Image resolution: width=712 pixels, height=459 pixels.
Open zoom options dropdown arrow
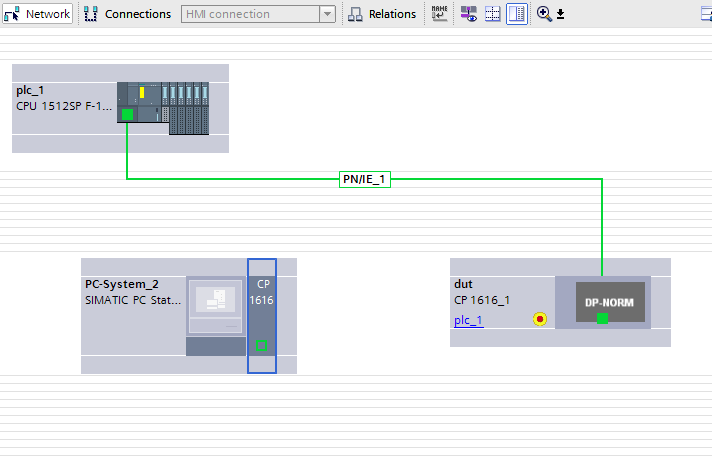pyautogui.click(x=560, y=15)
